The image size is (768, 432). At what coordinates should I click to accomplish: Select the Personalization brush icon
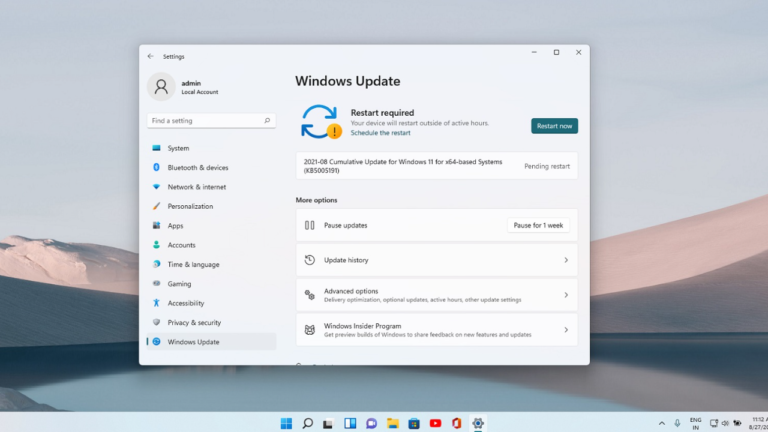point(156,206)
